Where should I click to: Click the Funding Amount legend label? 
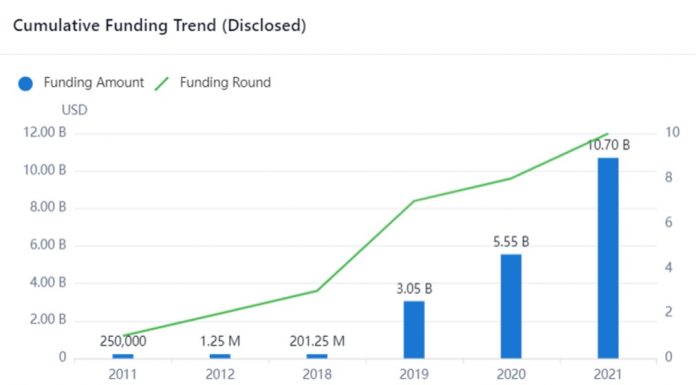94,83
